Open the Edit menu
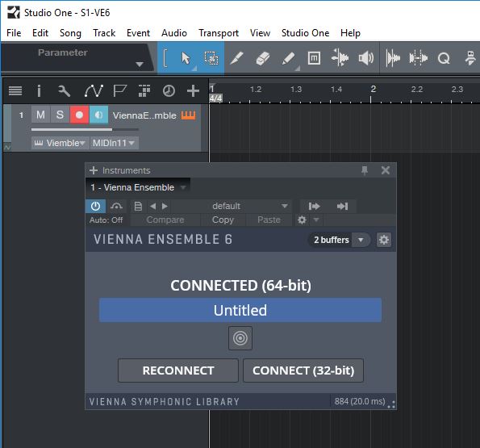Image resolution: width=480 pixels, height=448 pixels. coord(40,33)
